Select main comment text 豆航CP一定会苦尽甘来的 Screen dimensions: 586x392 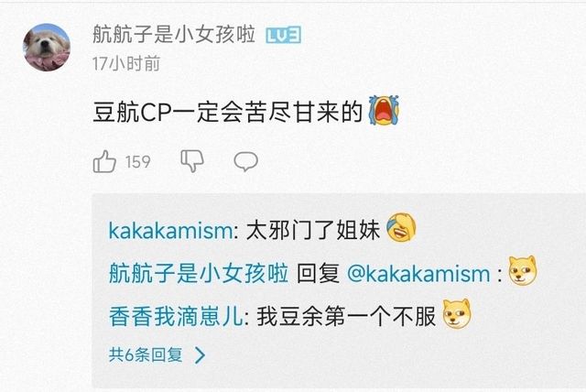[x=228, y=113]
